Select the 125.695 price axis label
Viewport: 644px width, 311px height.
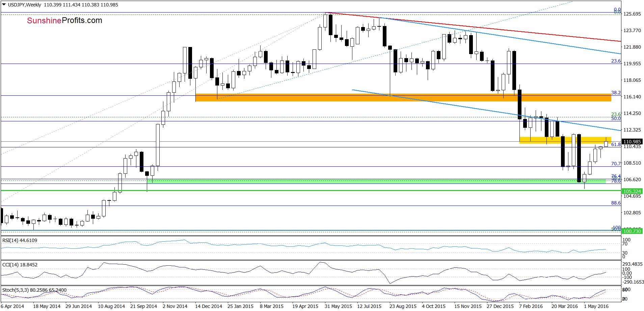632,14
